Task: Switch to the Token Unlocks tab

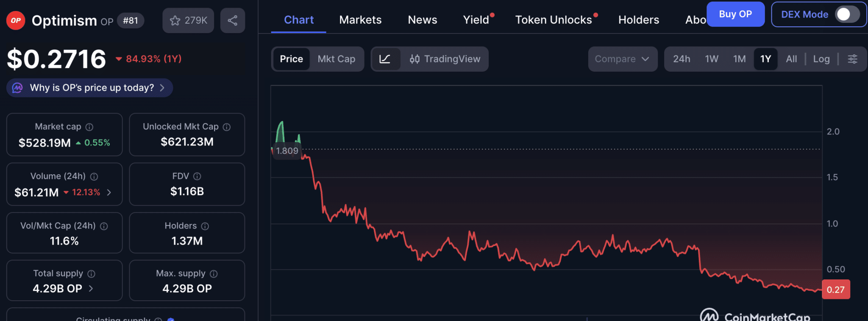Action: [553, 20]
